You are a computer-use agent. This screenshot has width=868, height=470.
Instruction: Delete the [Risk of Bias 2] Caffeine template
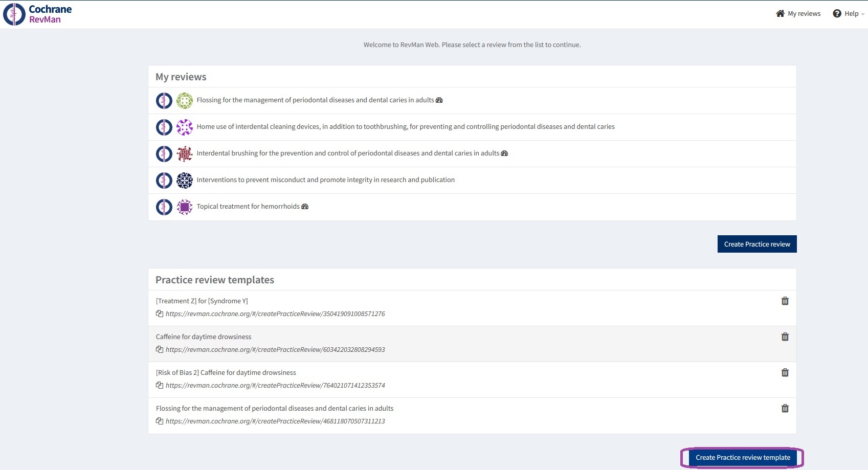coord(785,372)
